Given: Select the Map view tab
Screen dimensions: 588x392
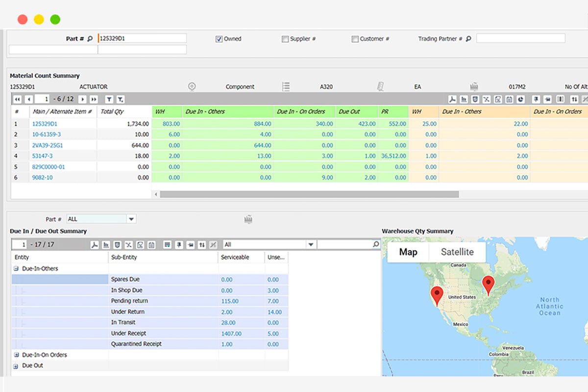Looking at the screenshot, I should pyautogui.click(x=408, y=252).
